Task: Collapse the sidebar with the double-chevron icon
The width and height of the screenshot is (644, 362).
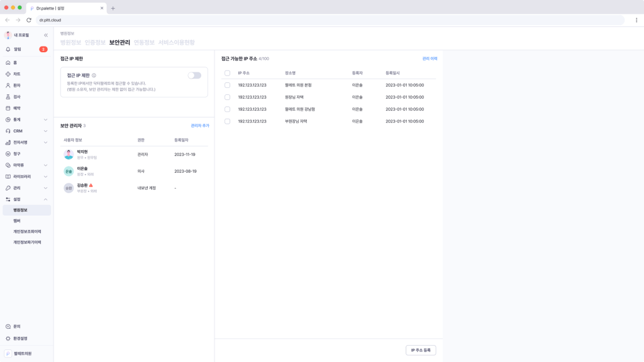Action: [45, 35]
